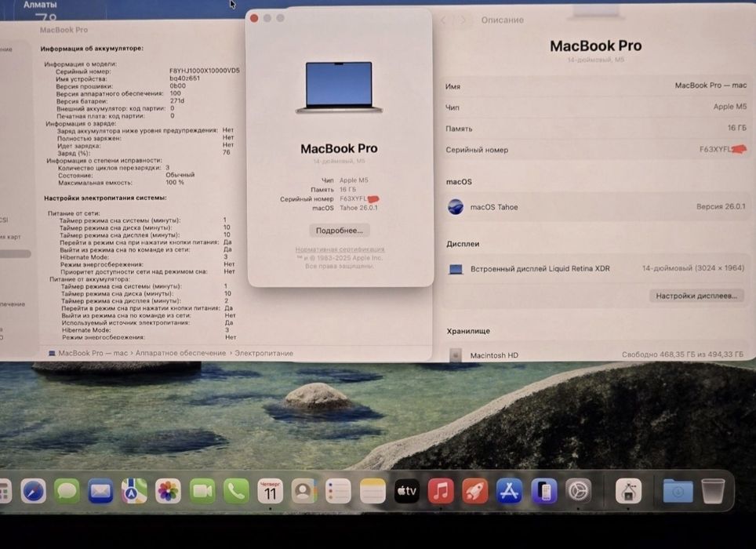Open the Нормативная сертификация link

click(x=340, y=249)
